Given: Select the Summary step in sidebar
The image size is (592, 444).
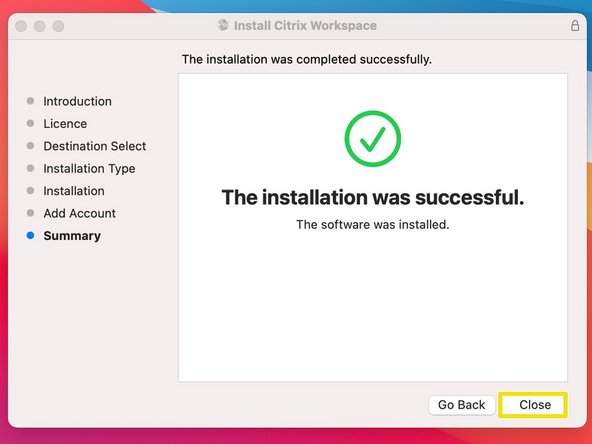Looking at the screenshot, I should (72, 236).
